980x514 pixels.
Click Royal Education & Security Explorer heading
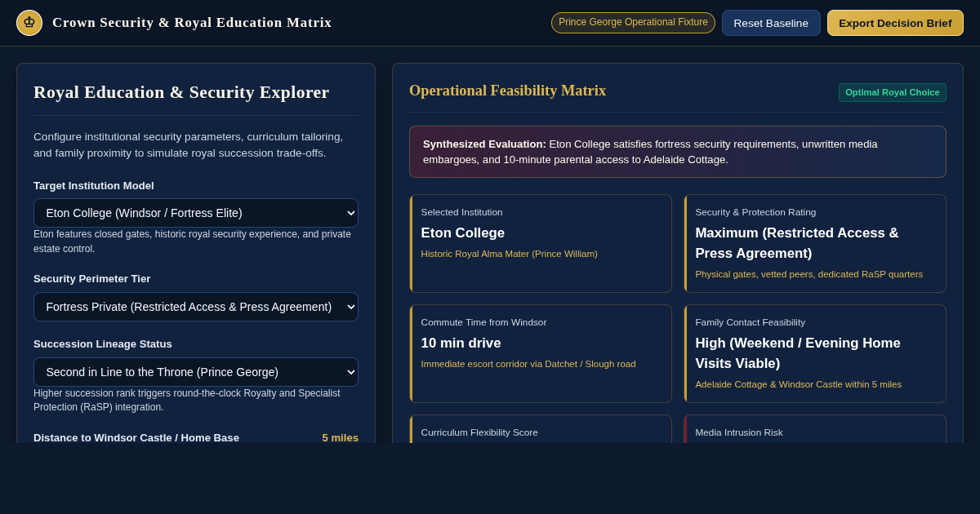tap(181, 92)
